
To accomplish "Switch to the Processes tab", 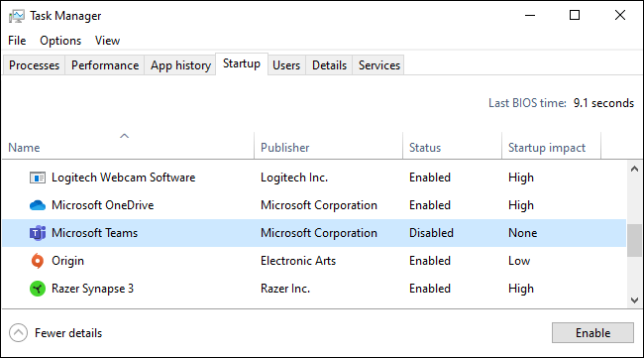I will click(x=34, y=65).
